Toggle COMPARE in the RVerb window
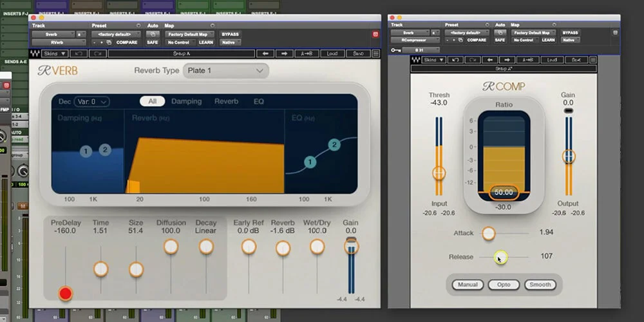This screenshot has width=644, height=322. (x=127, y=43)
